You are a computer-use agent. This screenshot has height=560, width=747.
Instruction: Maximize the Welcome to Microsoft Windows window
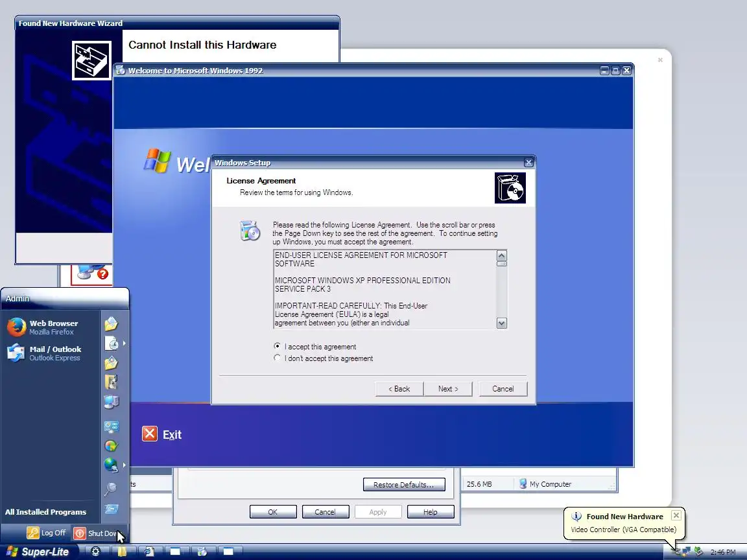615,71
